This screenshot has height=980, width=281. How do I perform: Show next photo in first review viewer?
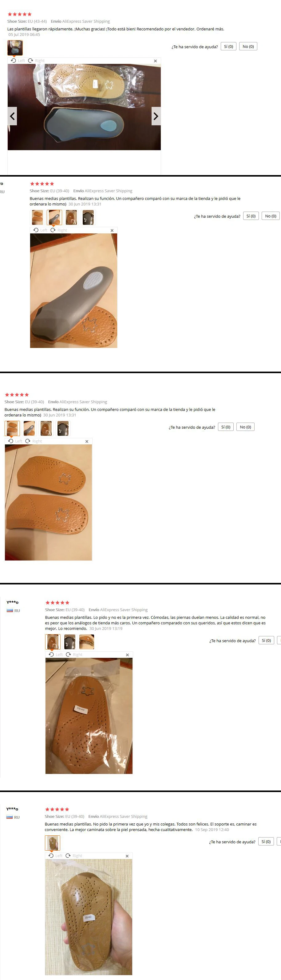(156, 116)
